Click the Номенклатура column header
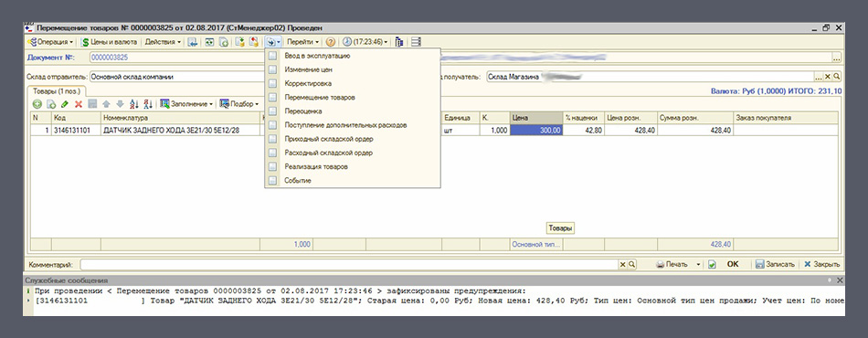The image size is (868, 338). (181, 118)
